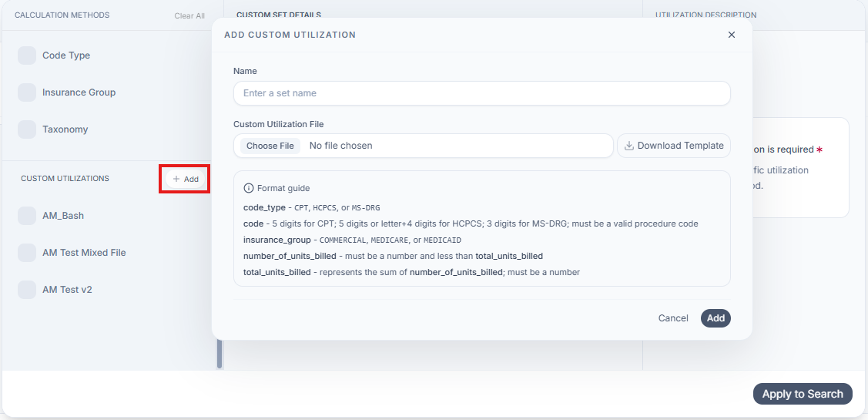Cancel the custom utilization dialog
Image resolution: width=868 pixels, height=420 pixels.
point(673,318)
